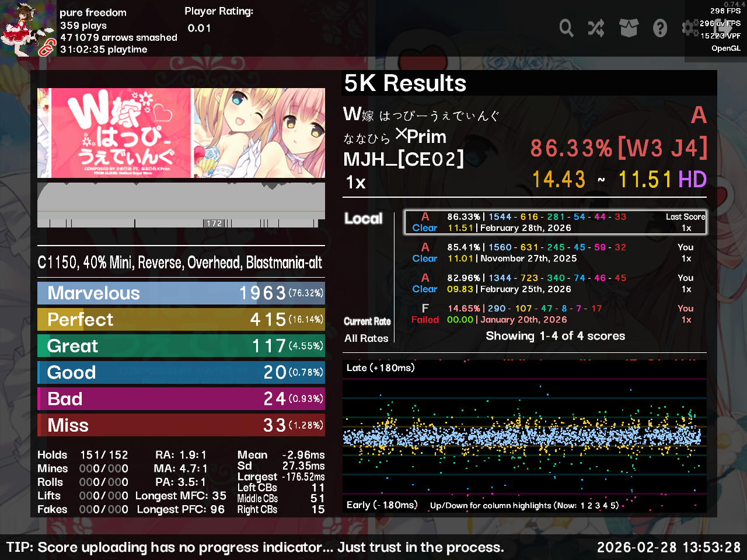Click the player name pure freedom
The image size is (747, 560).
click(x=93, y=12)
